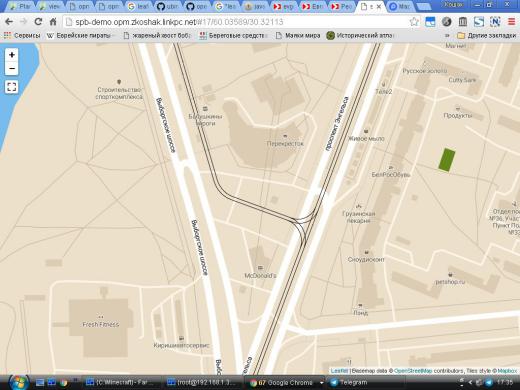Open Сервисы apps shortcut
This screenshot has height=390, width=520.
22,35
